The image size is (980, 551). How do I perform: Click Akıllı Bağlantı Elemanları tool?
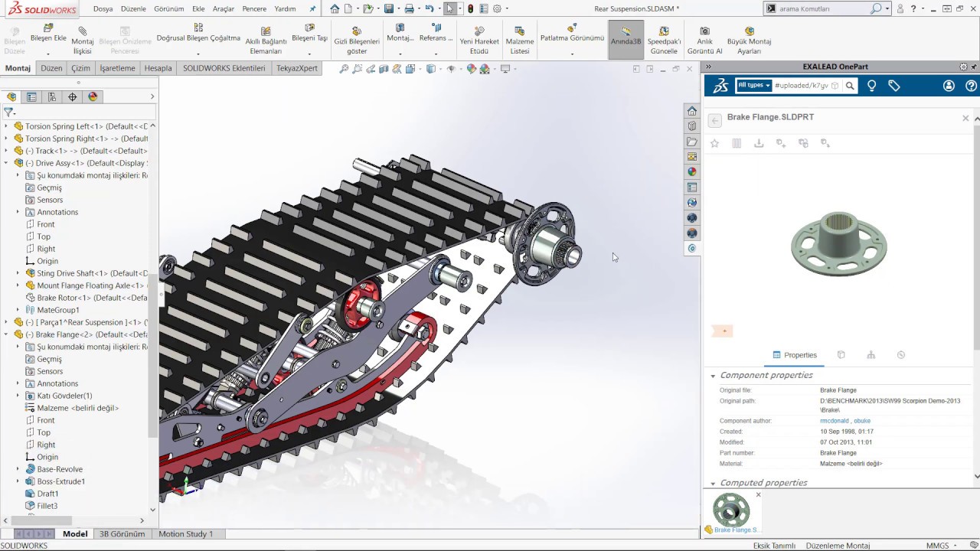pyautogui.click(x=266, y=41)
